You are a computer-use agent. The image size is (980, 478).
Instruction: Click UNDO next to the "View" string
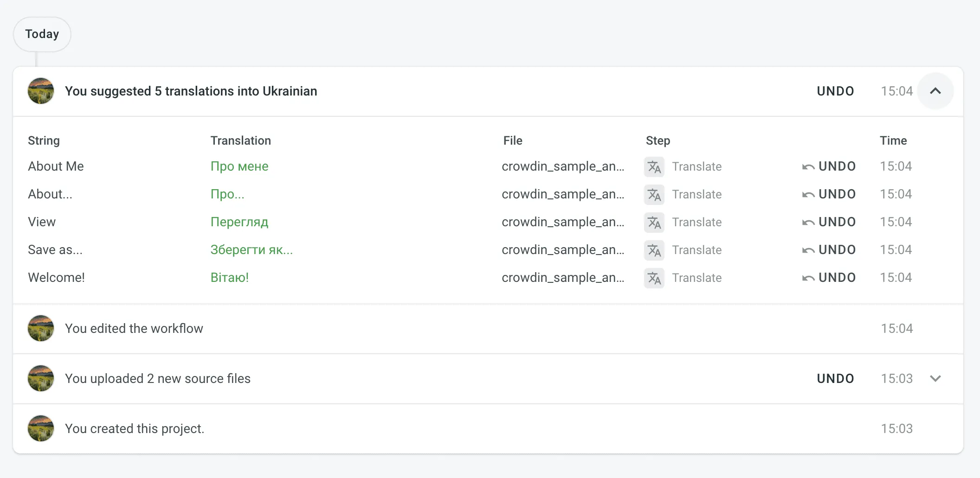tap(837, 222)
